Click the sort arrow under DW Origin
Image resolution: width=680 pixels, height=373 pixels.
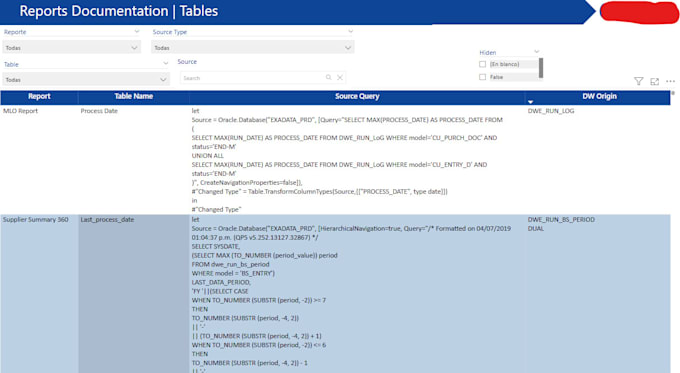[x=530, y=102]
